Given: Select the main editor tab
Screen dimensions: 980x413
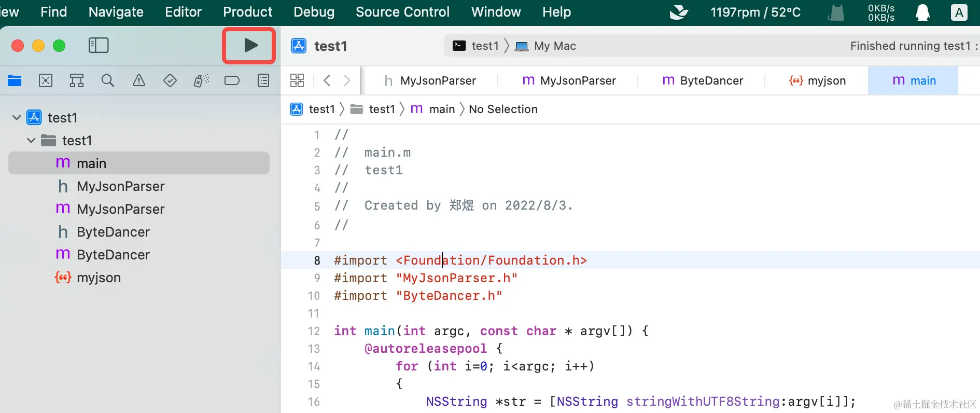Looking at the screenshot, I should pos(914,80).
